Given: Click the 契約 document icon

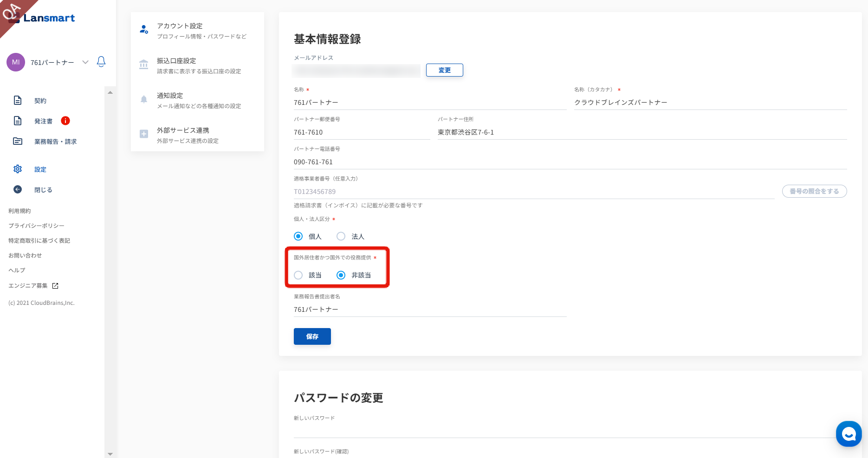Looking at the screenshot, I should [x=18, y=100].
